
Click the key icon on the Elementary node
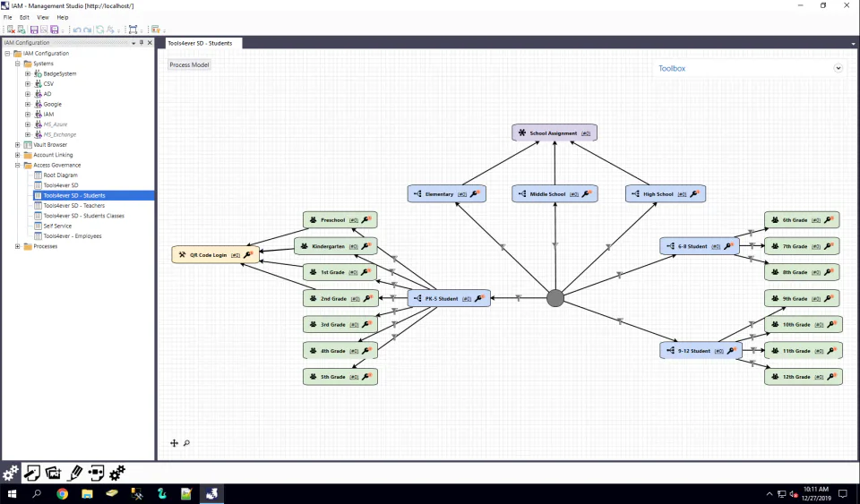[x=475, y=193]
